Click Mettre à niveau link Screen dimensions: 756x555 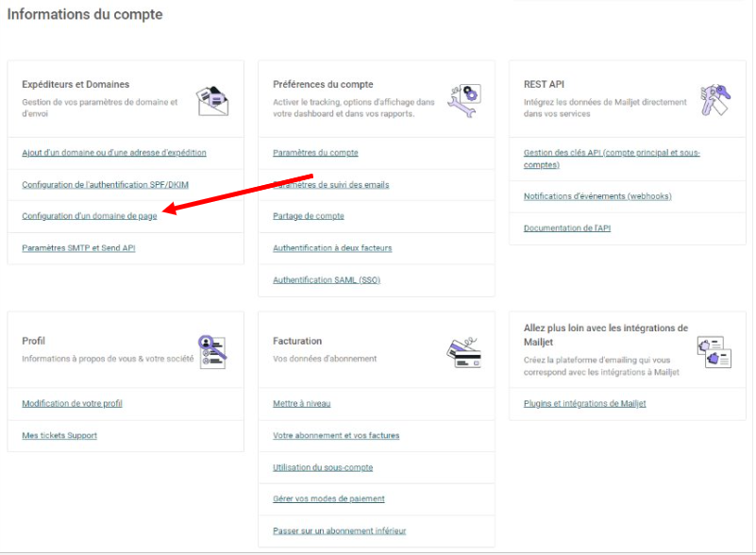[302, 404]
